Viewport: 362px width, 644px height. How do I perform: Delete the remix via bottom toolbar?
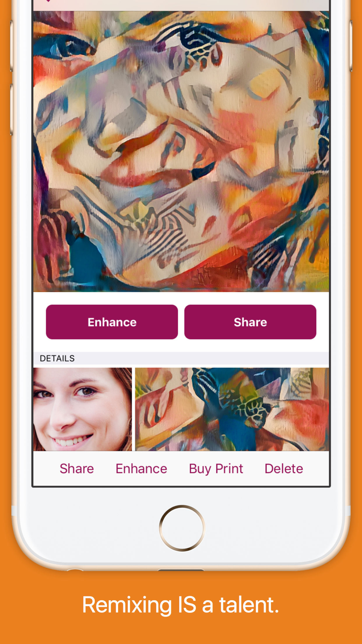284,469
